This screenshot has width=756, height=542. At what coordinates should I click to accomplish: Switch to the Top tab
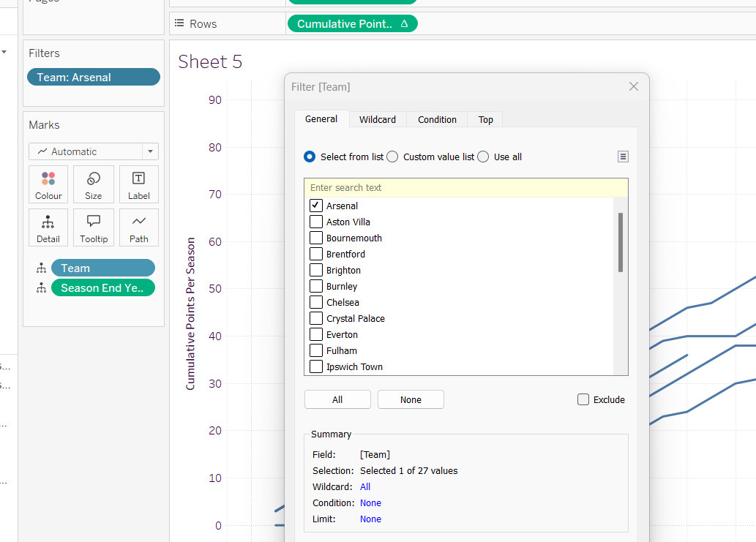click(485, 119)
